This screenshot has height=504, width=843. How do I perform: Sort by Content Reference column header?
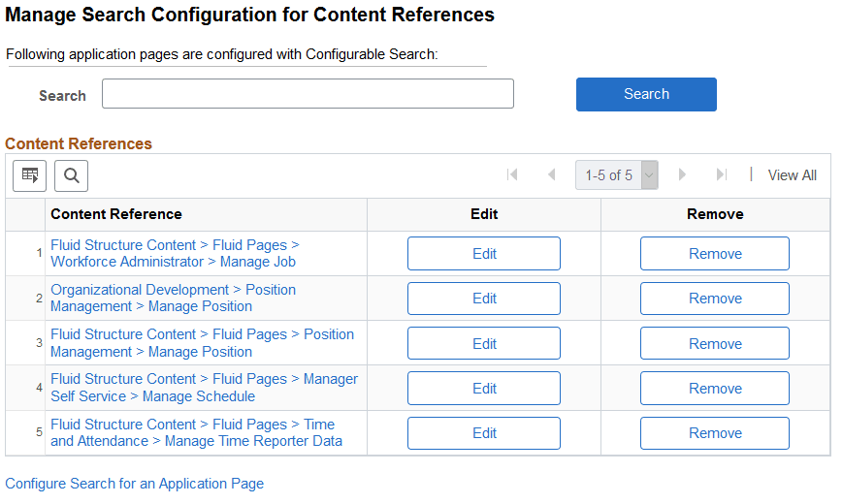(116, 214)
